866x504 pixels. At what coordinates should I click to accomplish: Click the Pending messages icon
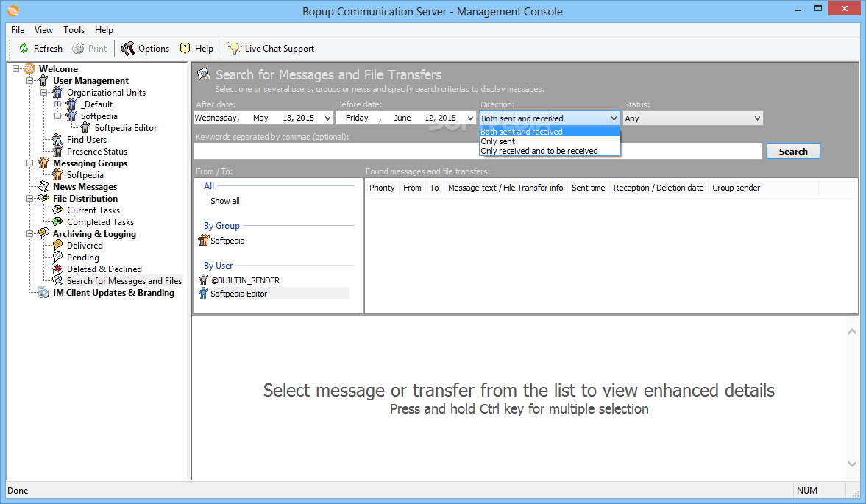point(57,258)
